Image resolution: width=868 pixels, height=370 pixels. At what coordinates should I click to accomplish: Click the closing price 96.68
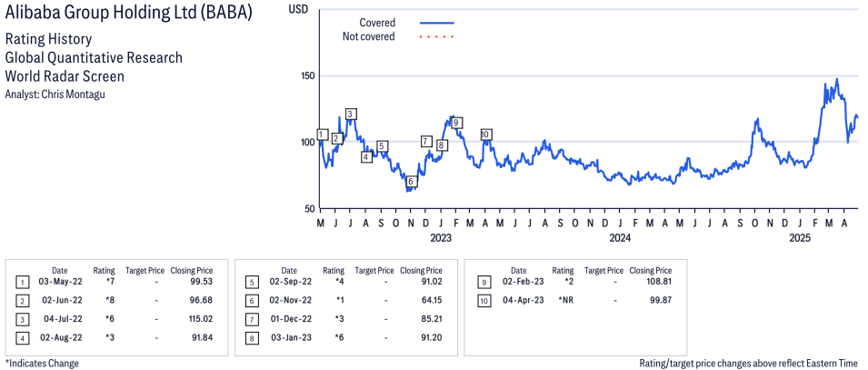point(202,301)
